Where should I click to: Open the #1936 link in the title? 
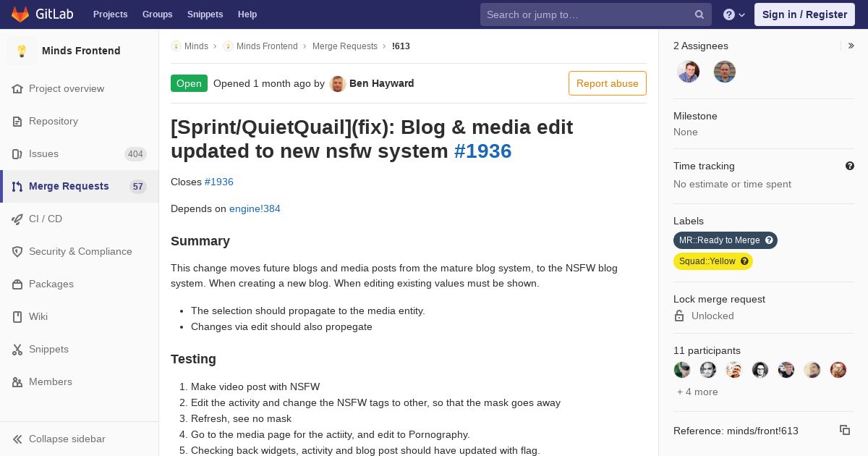tap(482, 151)
